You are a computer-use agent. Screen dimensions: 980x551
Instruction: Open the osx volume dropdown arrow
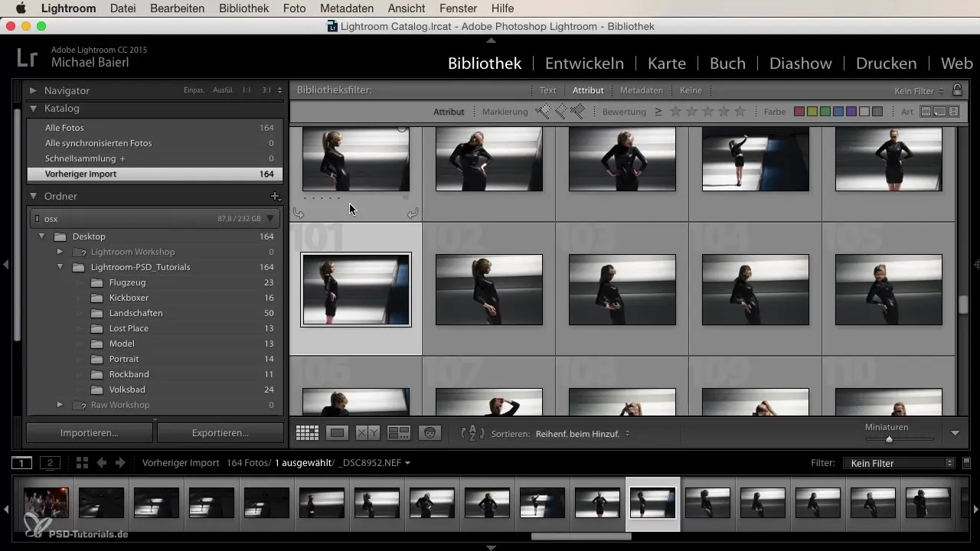click(x=270, y=219)
